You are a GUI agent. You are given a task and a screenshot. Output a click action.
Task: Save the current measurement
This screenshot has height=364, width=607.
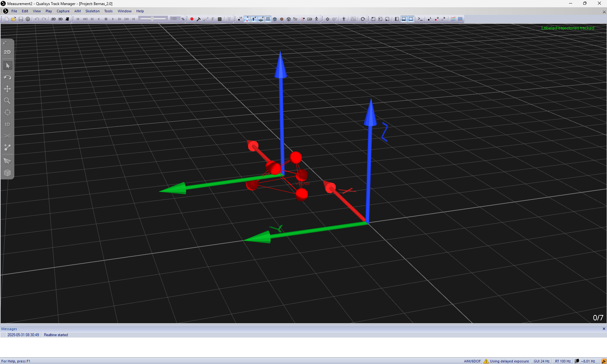(x=21, y=19)
